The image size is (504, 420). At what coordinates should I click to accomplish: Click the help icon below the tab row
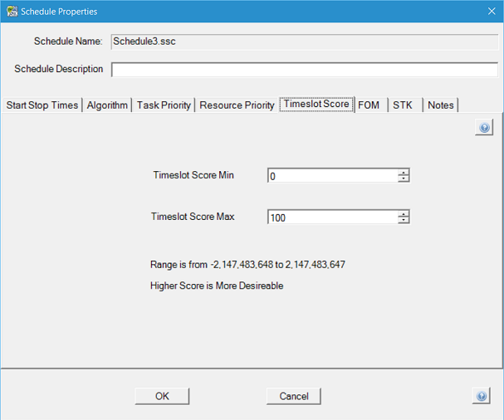(x=483, y=127)
